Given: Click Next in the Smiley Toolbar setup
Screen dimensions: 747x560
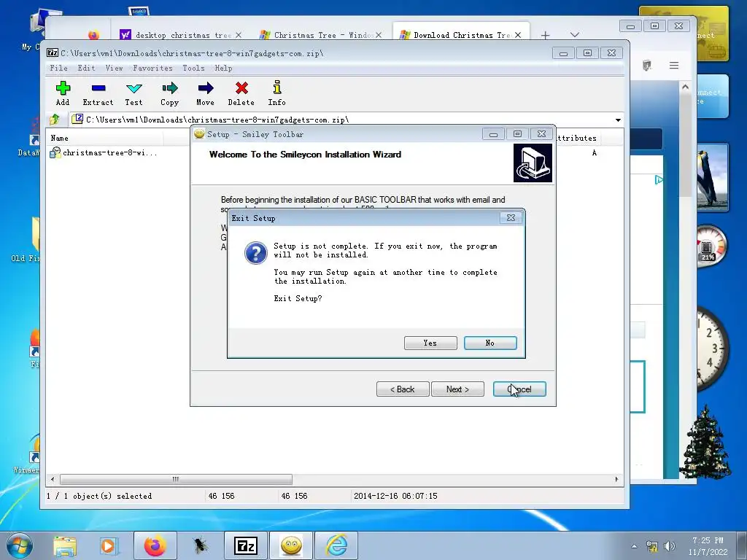Looking at the screenshot, I should point(457,389).
